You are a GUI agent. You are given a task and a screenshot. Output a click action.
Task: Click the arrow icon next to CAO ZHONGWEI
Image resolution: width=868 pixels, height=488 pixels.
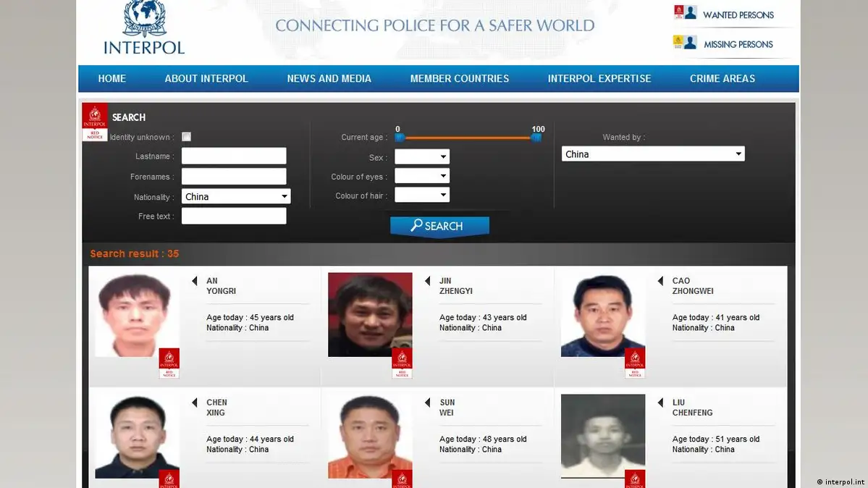(x=660, y=281)
